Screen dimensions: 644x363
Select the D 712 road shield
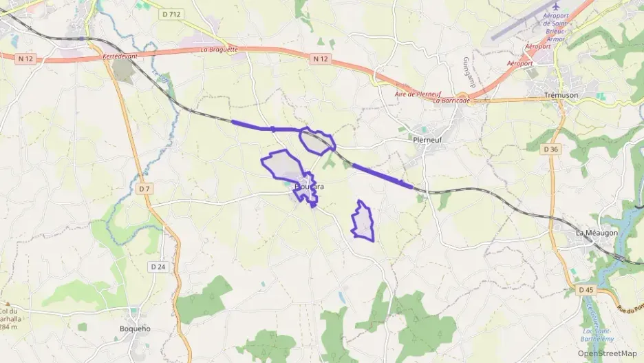pos(171,14)
